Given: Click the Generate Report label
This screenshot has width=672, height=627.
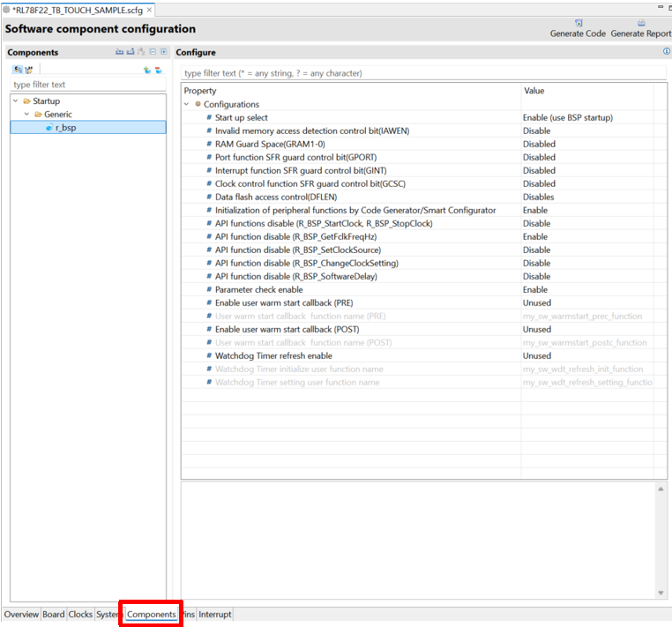Looking at the screenshot, I should click(x=641, y=34).
